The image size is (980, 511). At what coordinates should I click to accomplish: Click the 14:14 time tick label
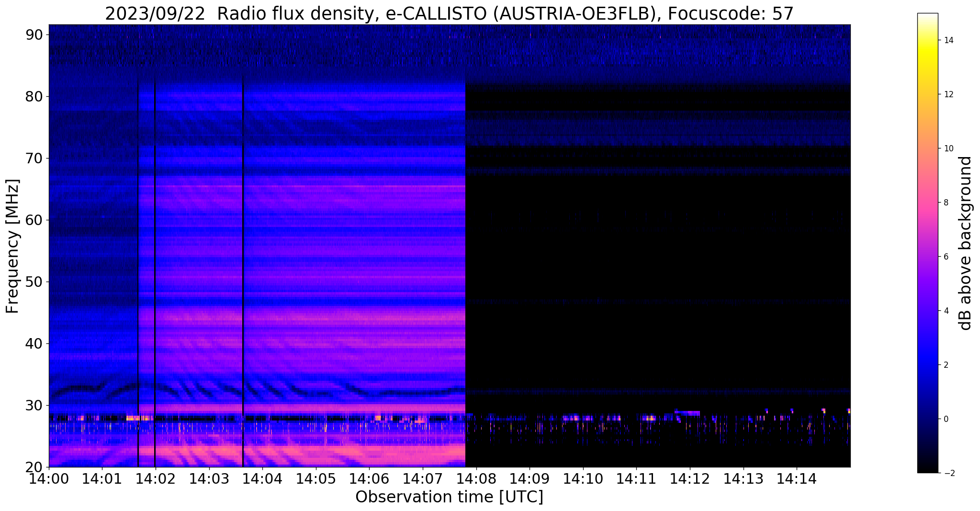tap(797, 478)
